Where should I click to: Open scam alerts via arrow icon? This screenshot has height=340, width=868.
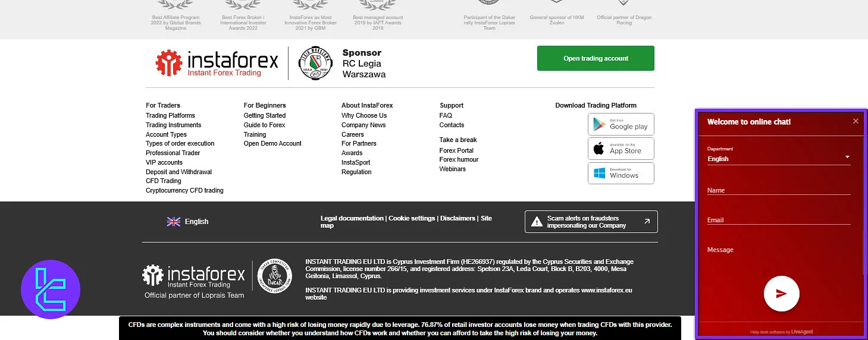pos(647,222)
